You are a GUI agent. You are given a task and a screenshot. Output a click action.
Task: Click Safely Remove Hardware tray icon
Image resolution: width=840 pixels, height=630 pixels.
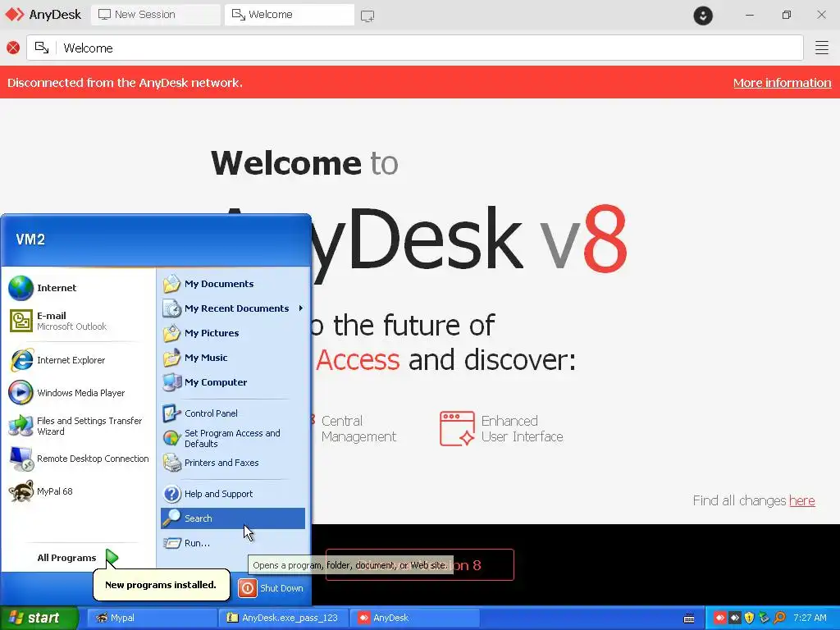point(765,619)
